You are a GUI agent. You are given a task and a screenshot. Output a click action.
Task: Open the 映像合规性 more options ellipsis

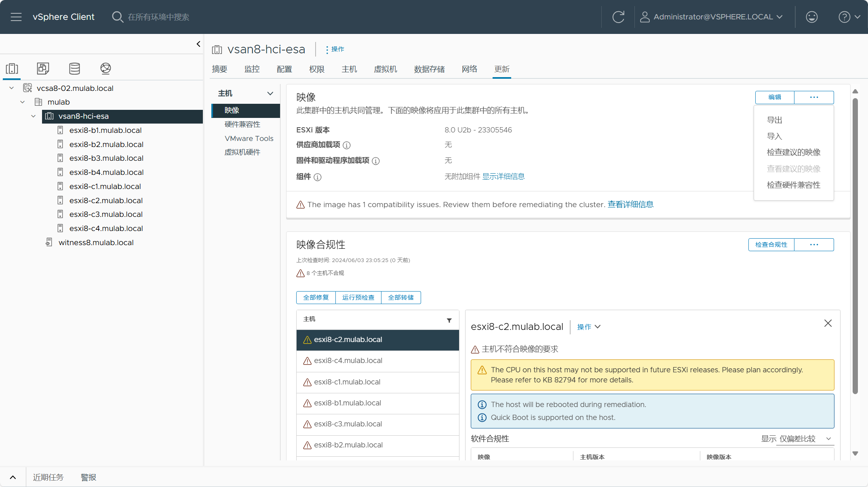814,245
